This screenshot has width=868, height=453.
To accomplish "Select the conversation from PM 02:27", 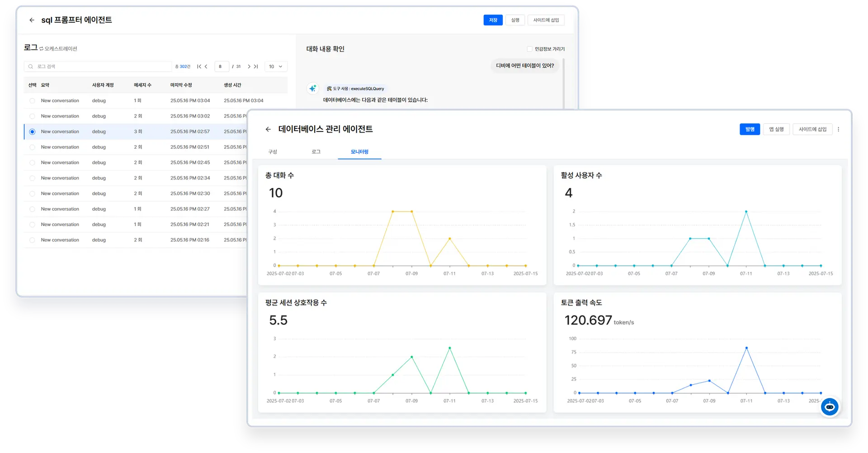I will [x=32, y=209].
